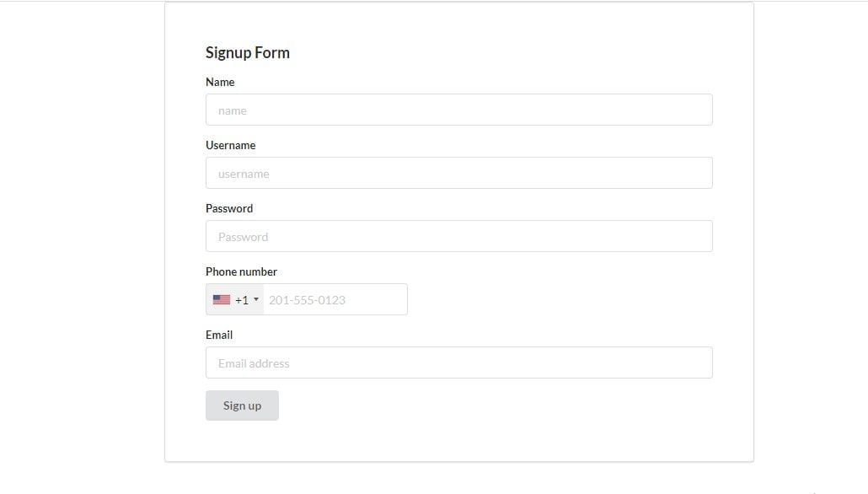The width and height of the screenshot is (868, 494).
Task: Click the Email label text
Action: 218,335
